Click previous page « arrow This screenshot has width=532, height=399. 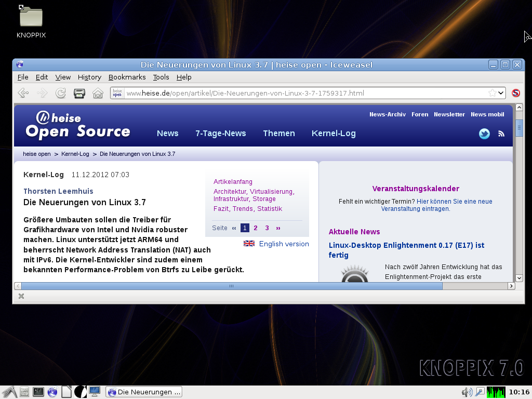pyautogui.click(x=234, y=228)
